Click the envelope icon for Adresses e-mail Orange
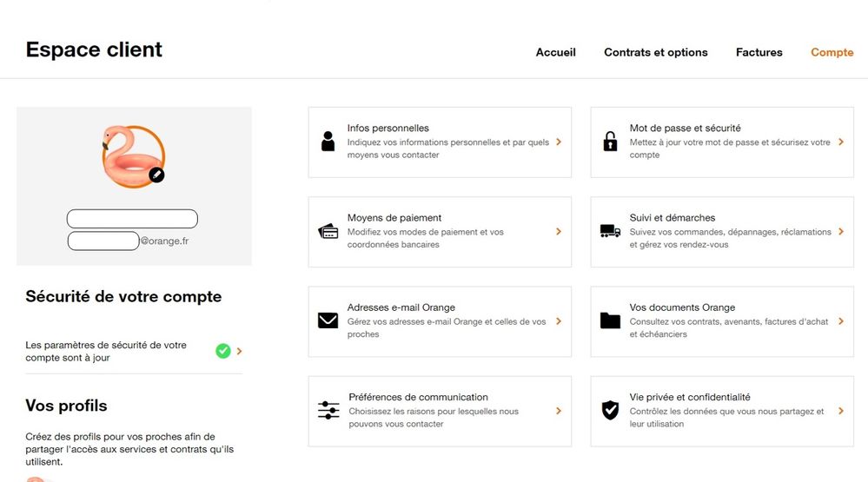 [328, 321]
